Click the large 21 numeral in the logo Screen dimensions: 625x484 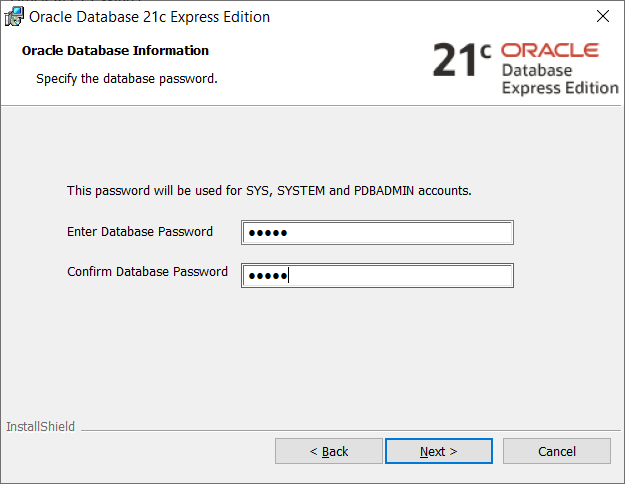click(x=455, y=61)
